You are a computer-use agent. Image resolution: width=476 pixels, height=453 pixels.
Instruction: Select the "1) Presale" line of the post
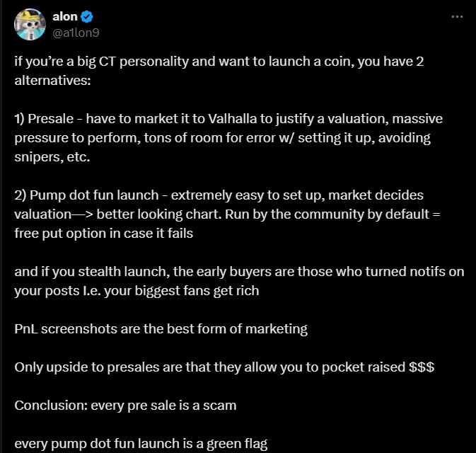pos(228,119)
